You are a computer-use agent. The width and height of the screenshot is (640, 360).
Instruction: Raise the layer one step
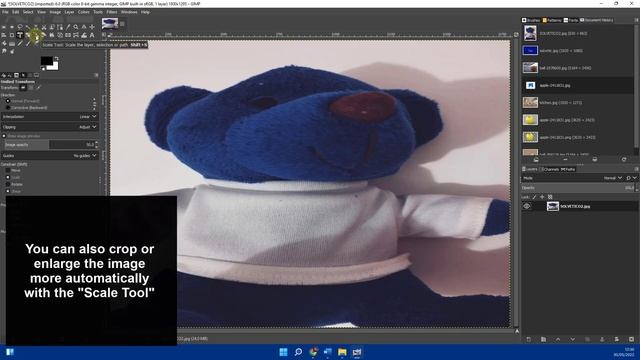click(x=558, y=339)
